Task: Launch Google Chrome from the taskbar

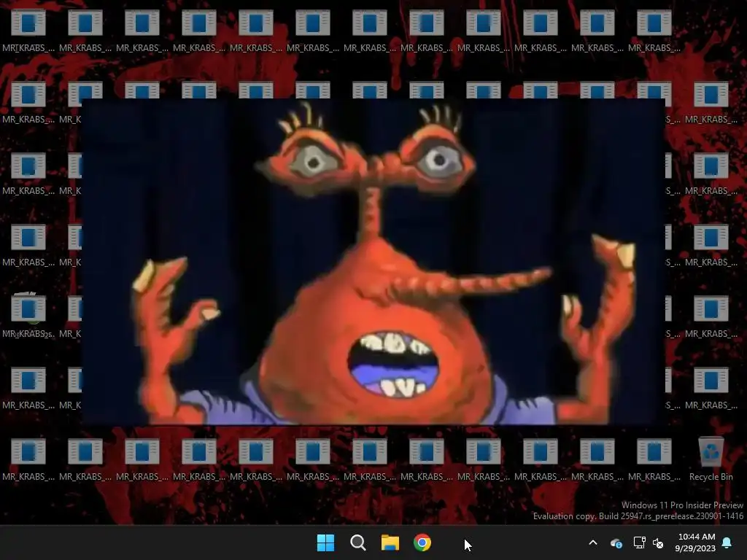Action: [x=422, y=542]
